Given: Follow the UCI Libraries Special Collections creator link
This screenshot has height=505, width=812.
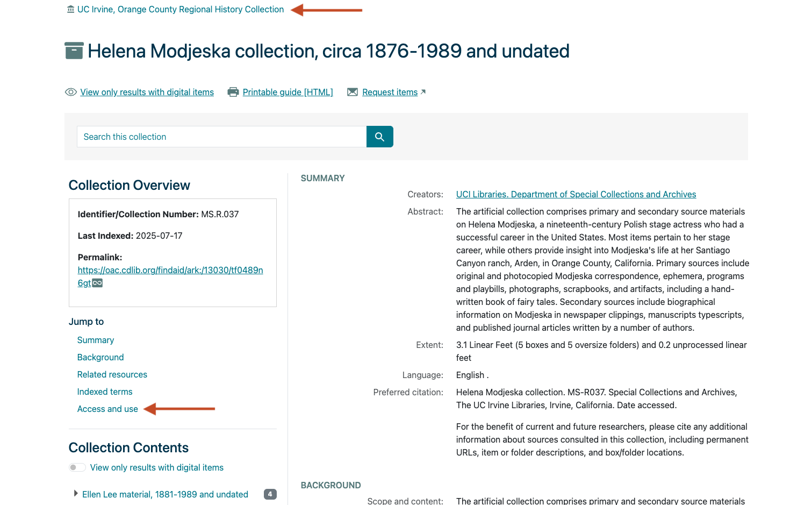Looking at the screenshot, I should point(576,194).
